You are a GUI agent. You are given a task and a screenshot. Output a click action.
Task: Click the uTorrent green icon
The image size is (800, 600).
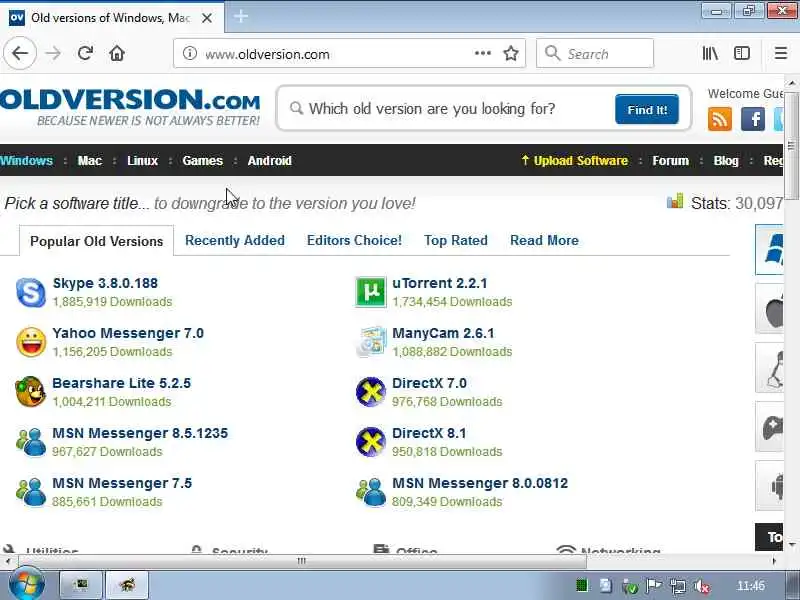pos(370,292)
